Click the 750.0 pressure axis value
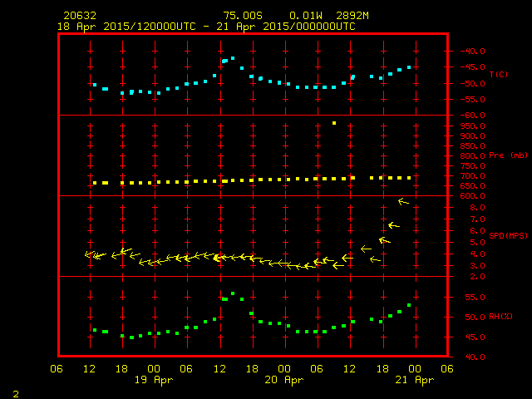 (473, 166)
